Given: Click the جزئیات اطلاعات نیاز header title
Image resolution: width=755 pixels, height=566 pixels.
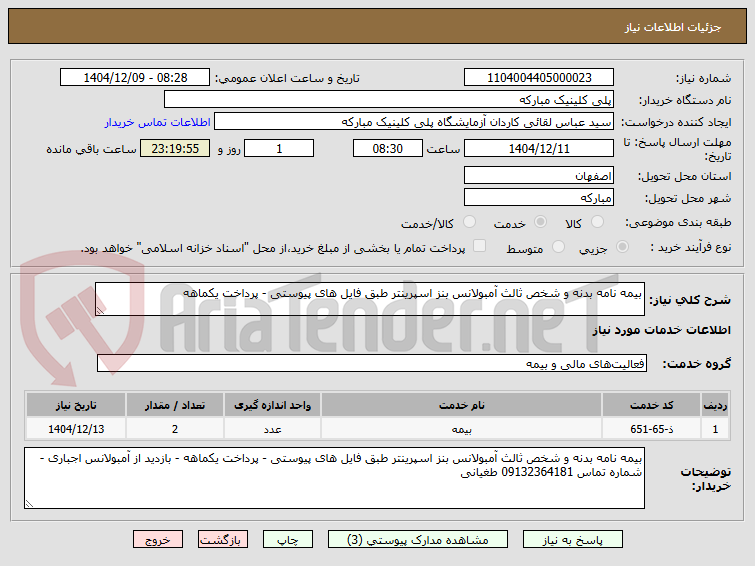Looking at the screenshot, I should point(673,27).
